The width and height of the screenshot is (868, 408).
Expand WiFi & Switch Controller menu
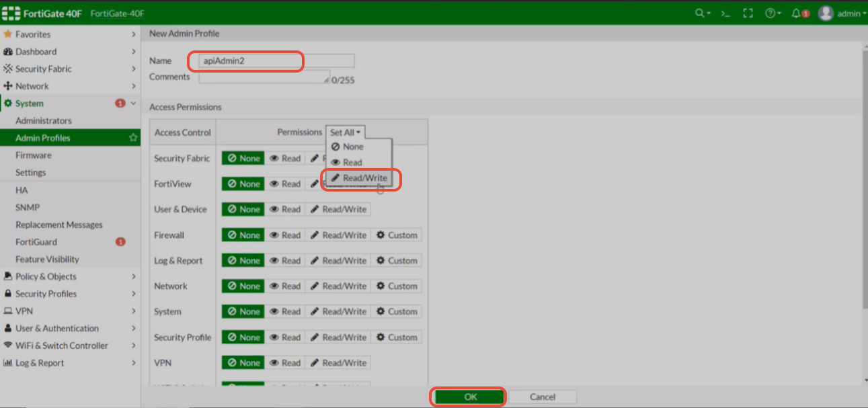click(70, 345)
